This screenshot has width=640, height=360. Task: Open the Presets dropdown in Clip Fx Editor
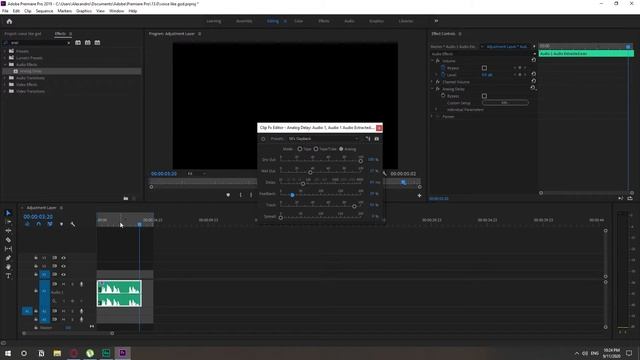pyautogui.click(x=323, y=139)
